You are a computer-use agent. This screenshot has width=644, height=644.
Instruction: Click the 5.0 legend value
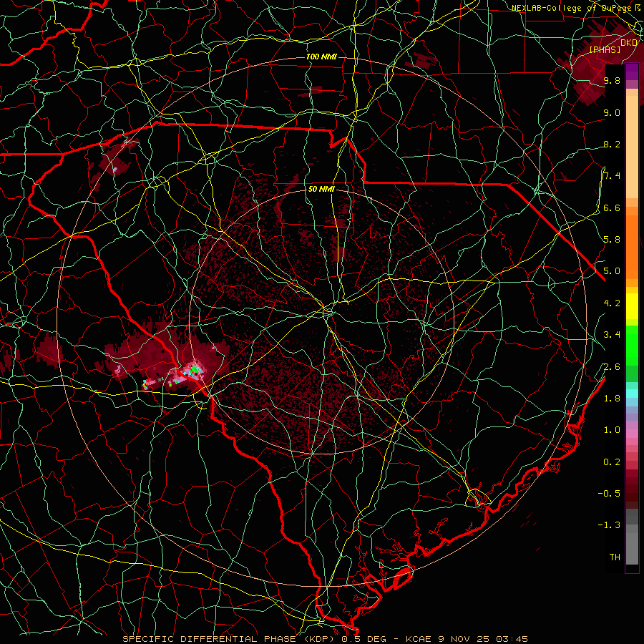click(x=612, y=271)
